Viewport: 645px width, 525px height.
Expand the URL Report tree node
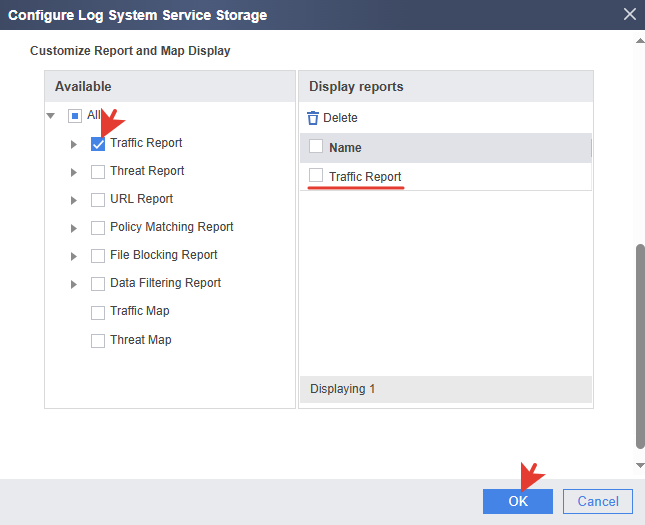click(74, 201)
